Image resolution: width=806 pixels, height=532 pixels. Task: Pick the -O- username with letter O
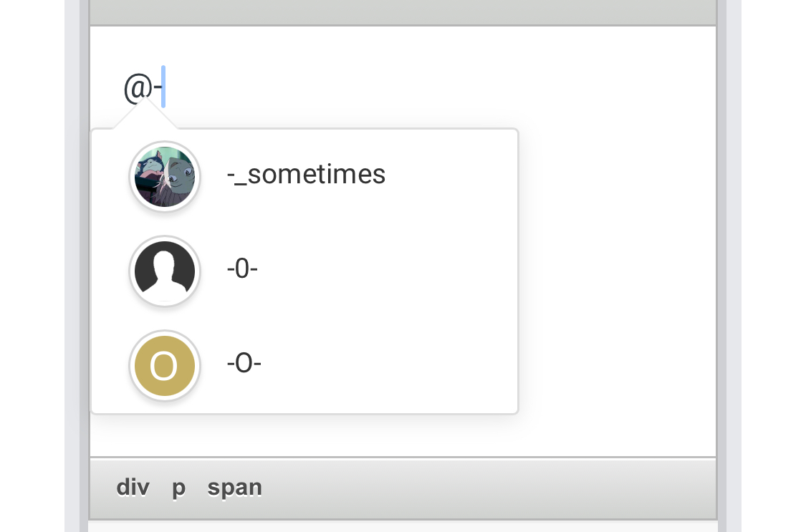[x=244, y=364]
